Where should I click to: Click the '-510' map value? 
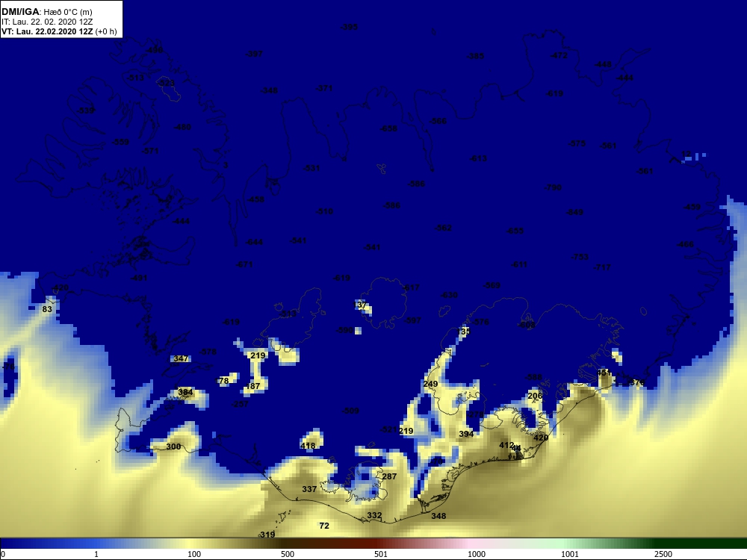[x=324, y=211]
